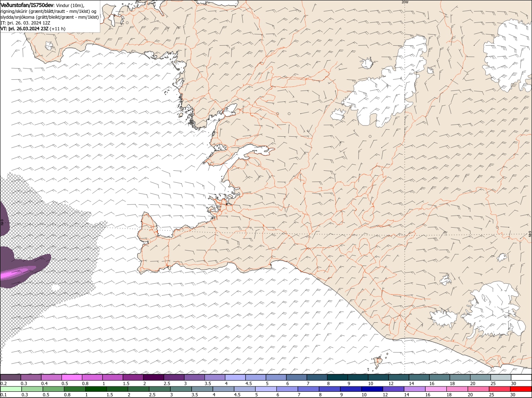532x398 pixels.
Task: Click the darkest green 1–1.5 rain swatch
Action: 96,389
